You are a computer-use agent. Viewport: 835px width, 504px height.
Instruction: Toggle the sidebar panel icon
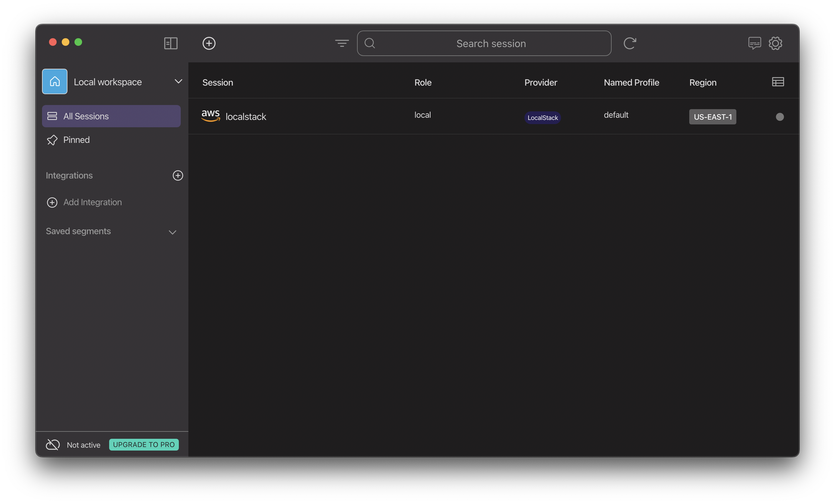coord(171,43)
